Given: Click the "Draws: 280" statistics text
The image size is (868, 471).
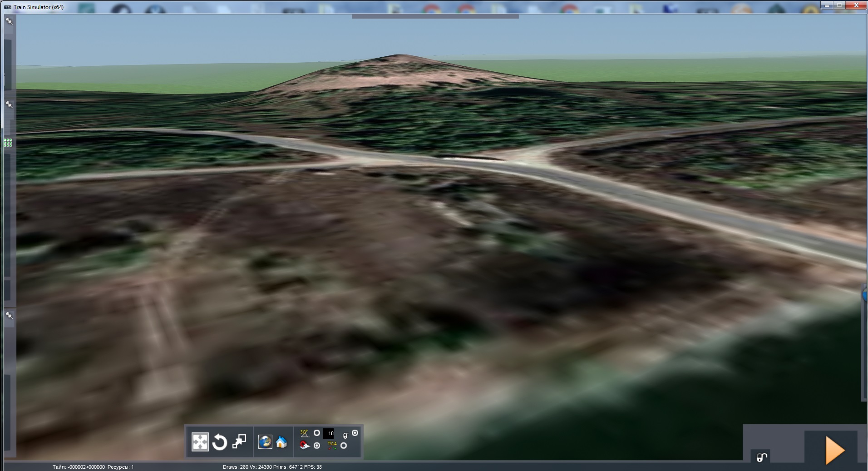Looking at the screenshot, I should pyautogui.click(x=236, y=467).
